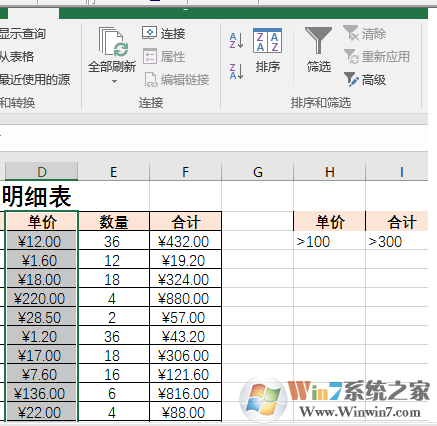Open the custom Sort dialog (排序)
Viewport: 437px width, 426px height.
pos(267,50)
